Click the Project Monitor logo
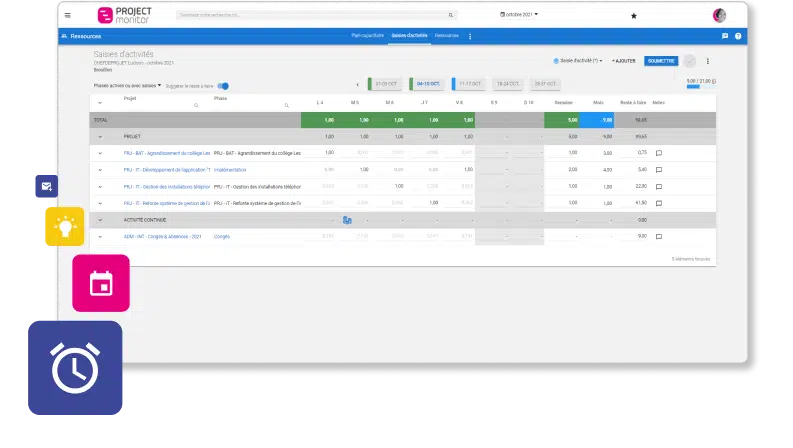The image size is (793, 448). (124, 15)
